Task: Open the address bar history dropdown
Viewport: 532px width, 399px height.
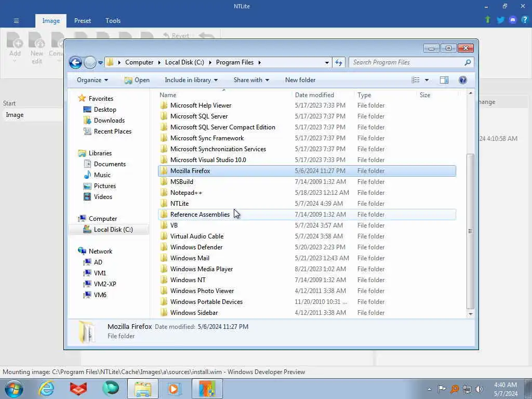Action: 327,63
